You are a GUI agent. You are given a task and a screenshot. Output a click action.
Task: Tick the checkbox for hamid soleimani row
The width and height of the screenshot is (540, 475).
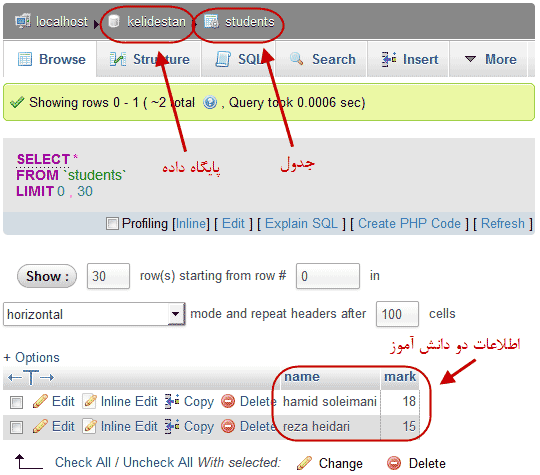click(x=16, y=402)
